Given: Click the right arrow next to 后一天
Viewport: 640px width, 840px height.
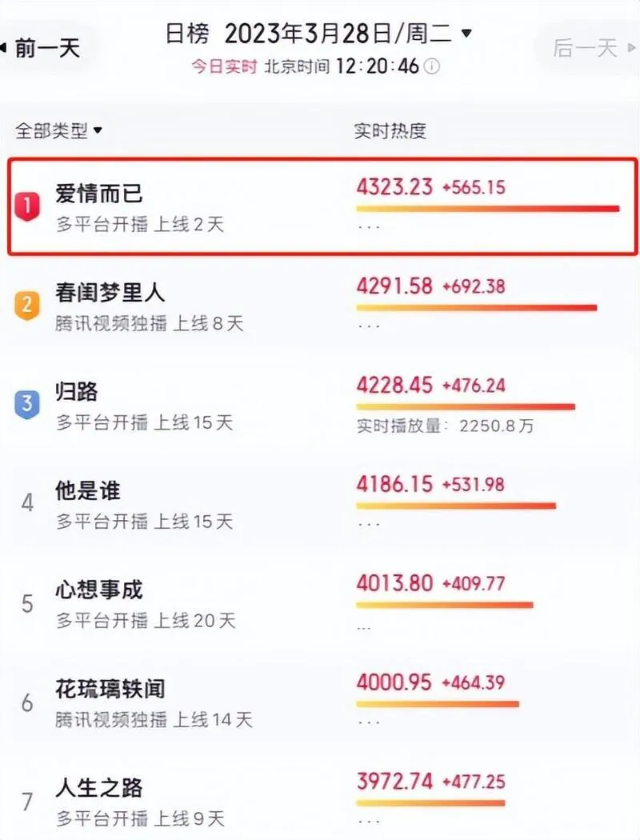Looking at the screenshot, I should tap(631, 48).
